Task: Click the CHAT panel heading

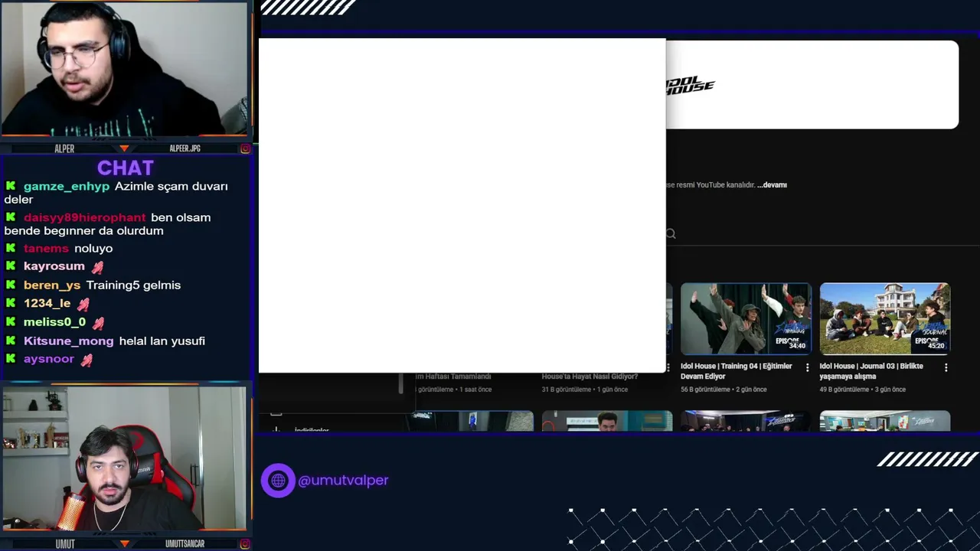Action: click(x=126, y=168)
